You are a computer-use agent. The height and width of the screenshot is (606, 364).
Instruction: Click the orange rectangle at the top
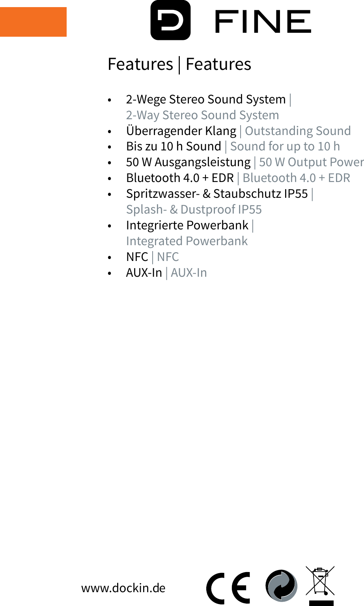pyautogui.click(x=33, y=22)
